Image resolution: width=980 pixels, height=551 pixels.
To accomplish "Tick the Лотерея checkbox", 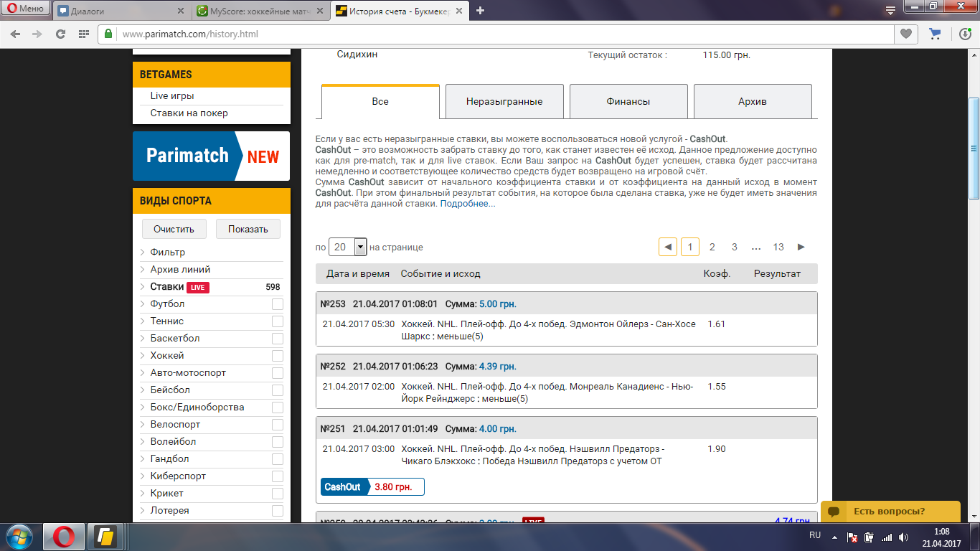I will 278,511.
